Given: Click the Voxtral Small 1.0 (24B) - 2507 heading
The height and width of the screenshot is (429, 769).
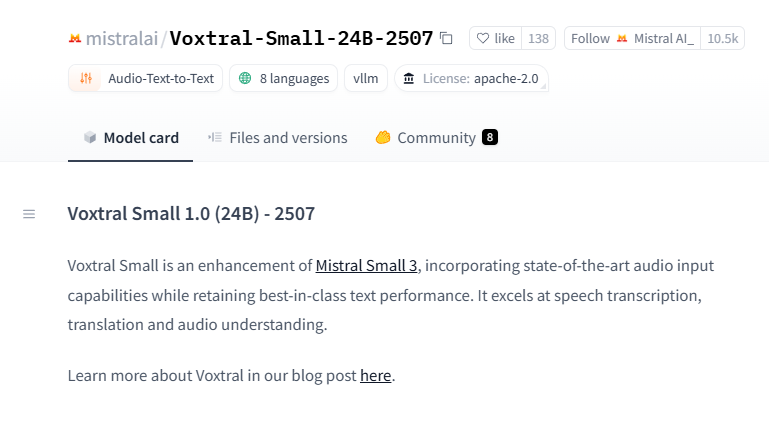Looking at the screenshot, I should (x=191, y=214).
